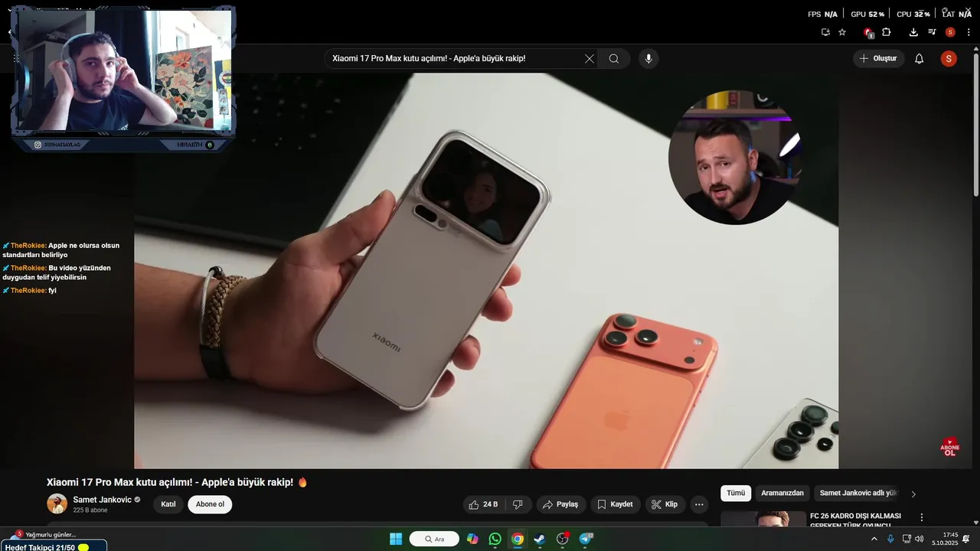Screen dimensions: 980x551
Task: Share the video via Paylaş
Action: click(x=561, y=504)
